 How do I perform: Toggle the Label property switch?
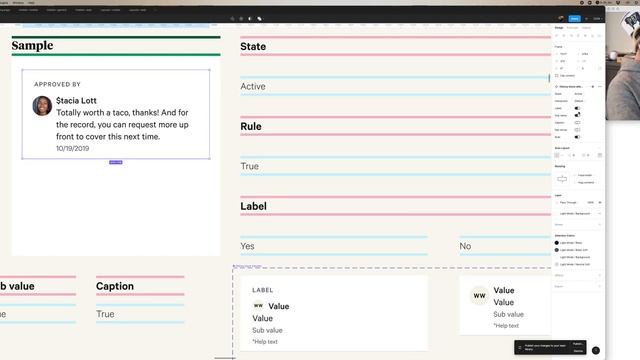pyautogui.click(x=577, y=108)
